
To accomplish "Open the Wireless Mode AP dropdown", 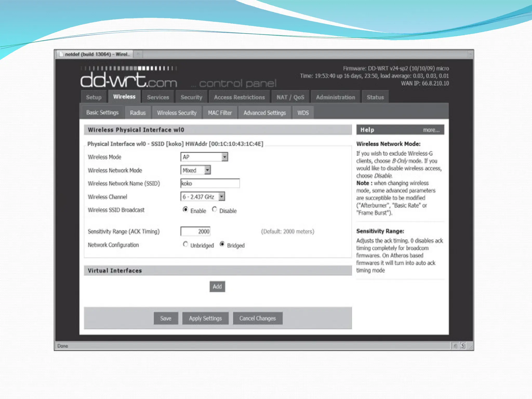I will point(224,157).
